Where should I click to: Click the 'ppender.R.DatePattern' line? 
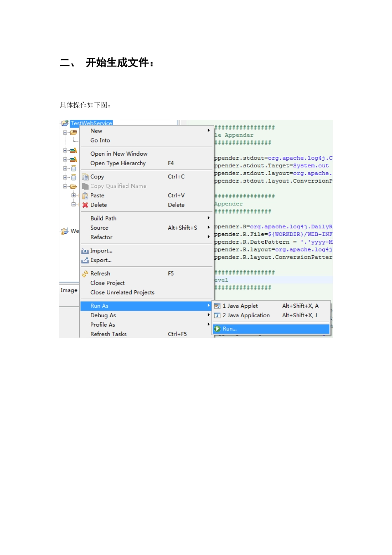273,242
